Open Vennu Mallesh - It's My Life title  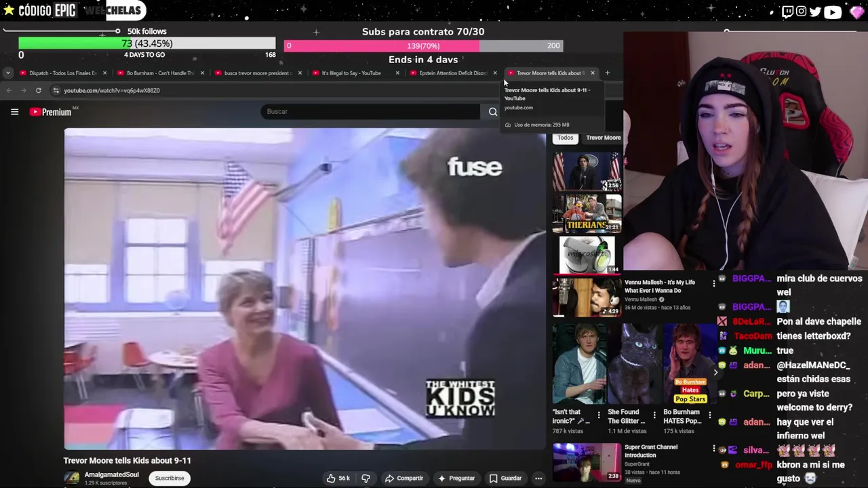click(660, 287)
